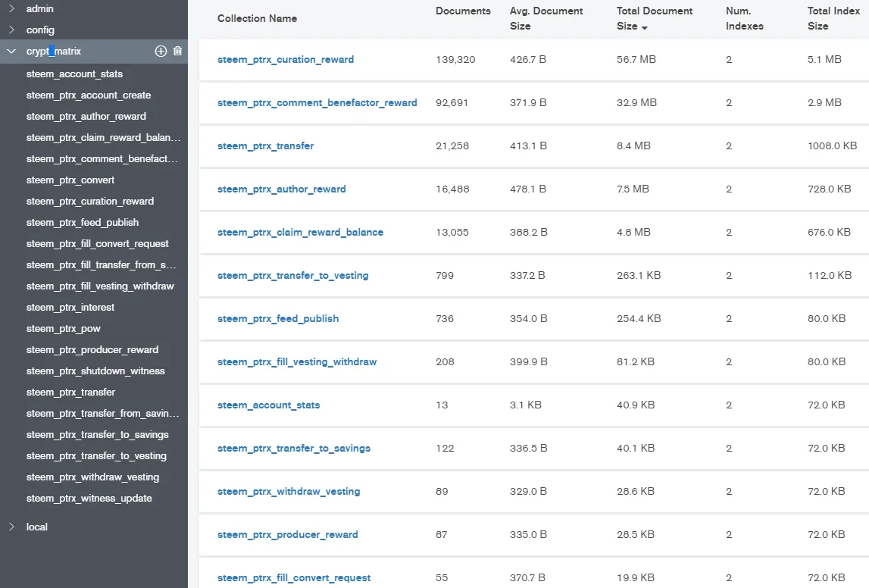Delete the crypt_matrix database via trash icon

point(177,51)
